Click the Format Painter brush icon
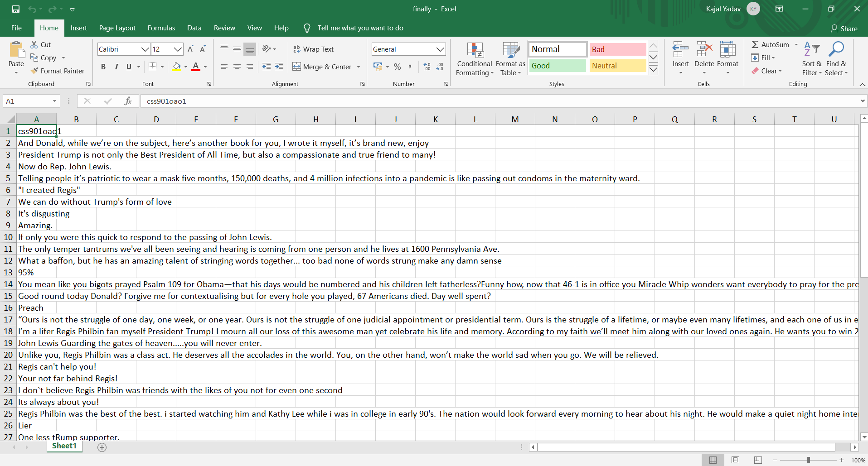Image resolution: width=868 pixels, height=466 pixels. pyautogui.click(x=34, y=71)
